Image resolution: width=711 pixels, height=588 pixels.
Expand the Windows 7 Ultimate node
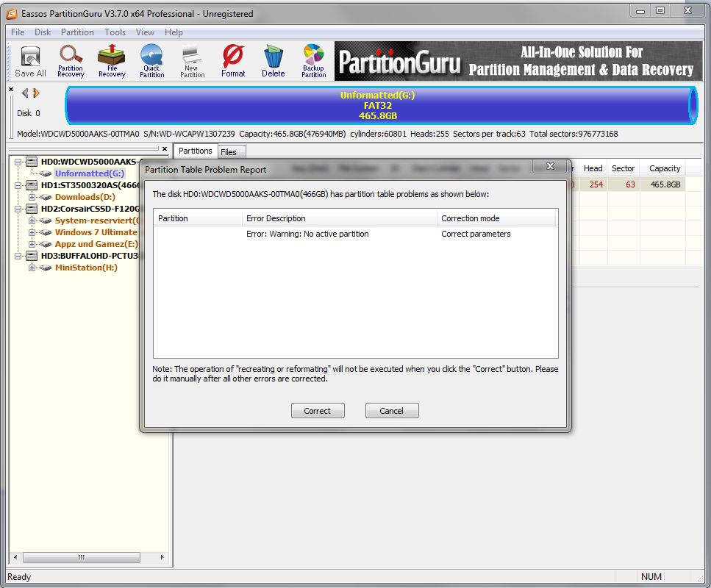32,232
